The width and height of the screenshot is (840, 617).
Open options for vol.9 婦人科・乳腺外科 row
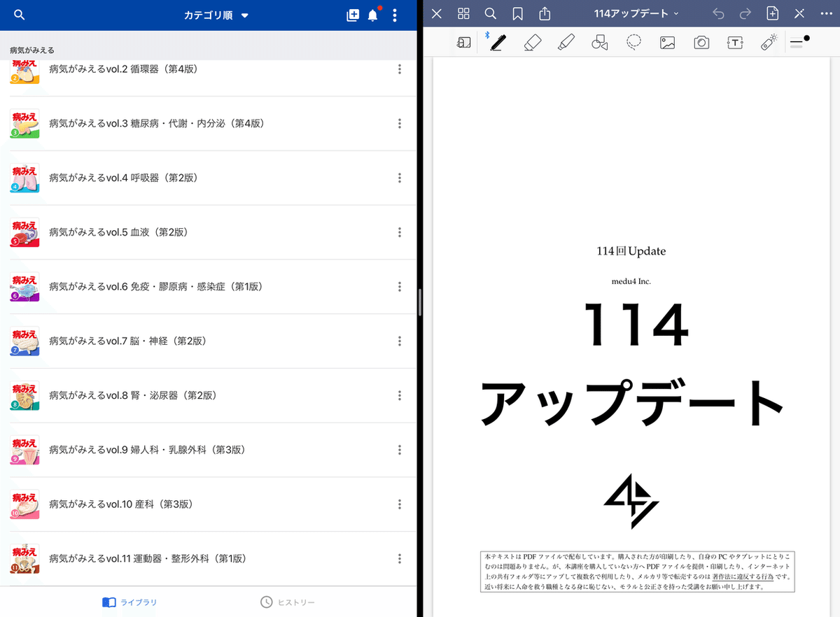click(x=400, y=450)
